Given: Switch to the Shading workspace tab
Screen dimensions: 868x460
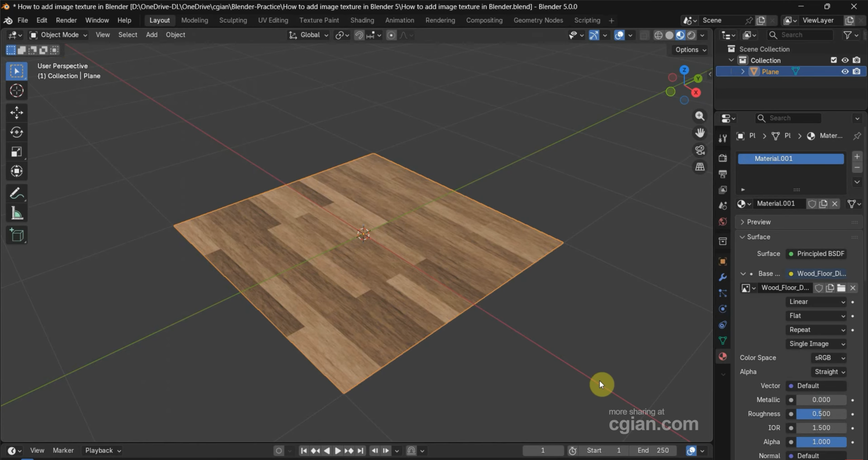Looking at the screenshot, I should (362, 20).
